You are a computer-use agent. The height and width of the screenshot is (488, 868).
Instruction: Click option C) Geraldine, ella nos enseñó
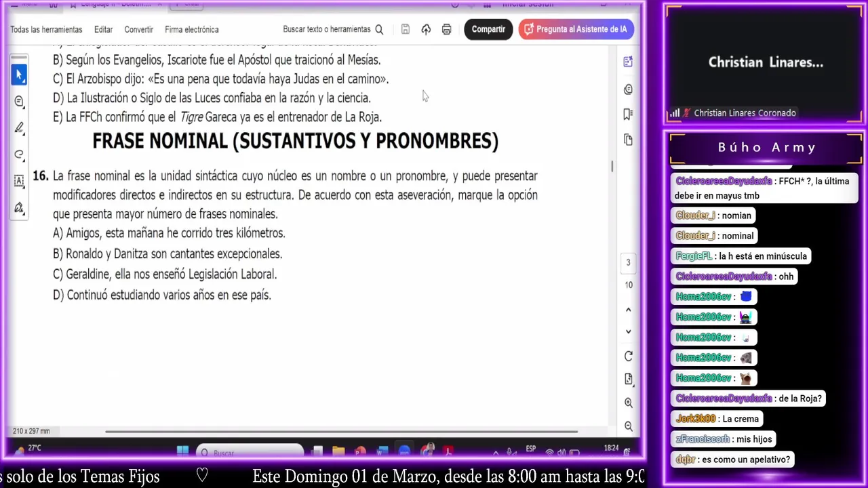(165, 274)
